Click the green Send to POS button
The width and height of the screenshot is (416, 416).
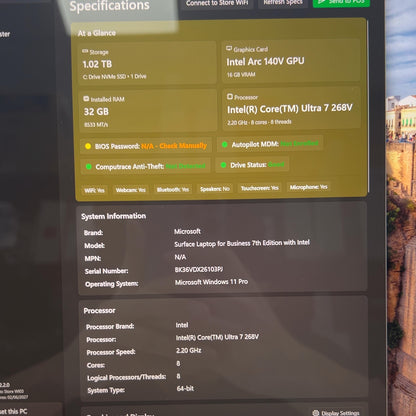341,3
